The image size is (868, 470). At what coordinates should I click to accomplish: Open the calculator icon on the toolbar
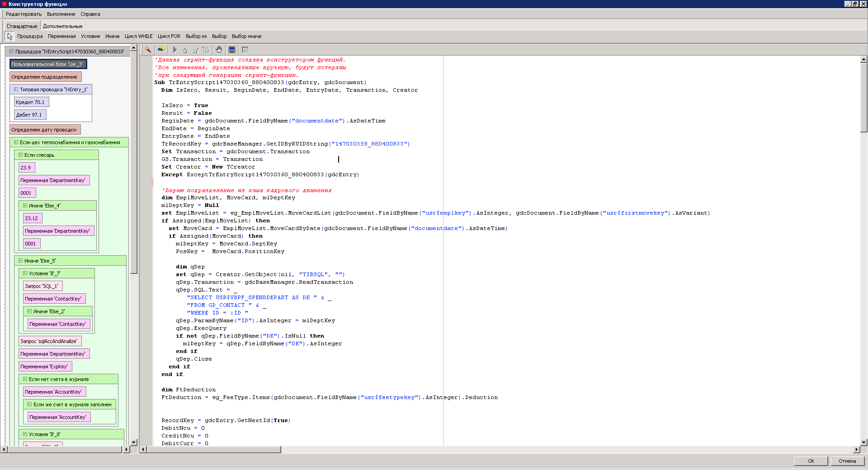(231, 50)
